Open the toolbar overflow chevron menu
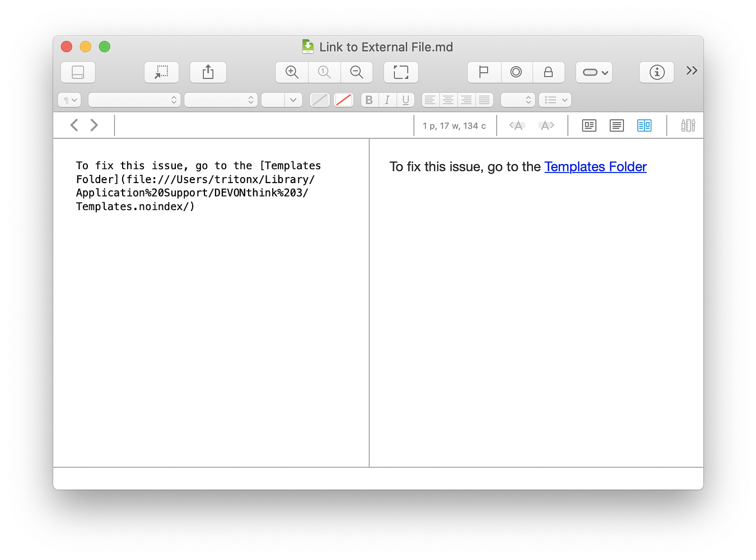This screenshot has width=756, height=560. (x=691, y=71)
